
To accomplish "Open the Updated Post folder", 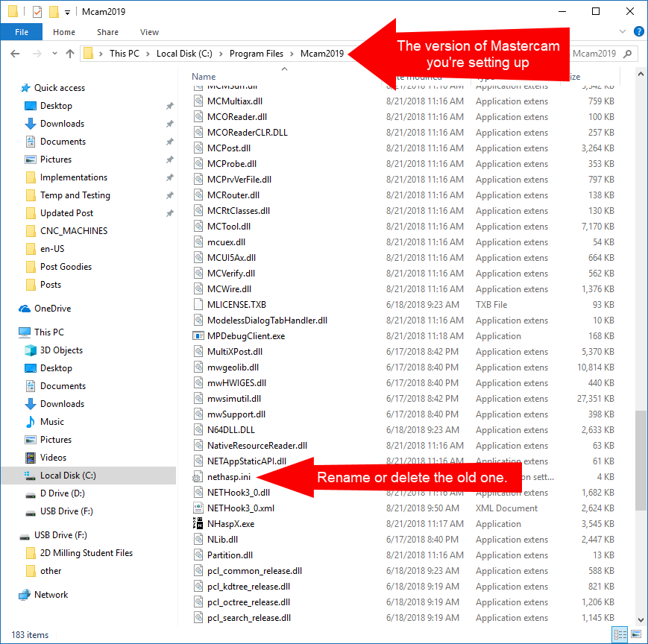I will [x=66, y=213].
